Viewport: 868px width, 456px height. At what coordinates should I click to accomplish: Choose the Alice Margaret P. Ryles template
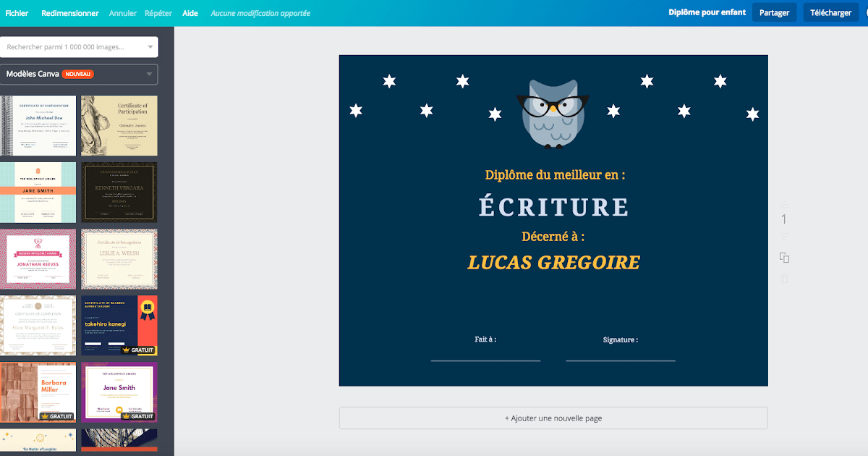38,326
